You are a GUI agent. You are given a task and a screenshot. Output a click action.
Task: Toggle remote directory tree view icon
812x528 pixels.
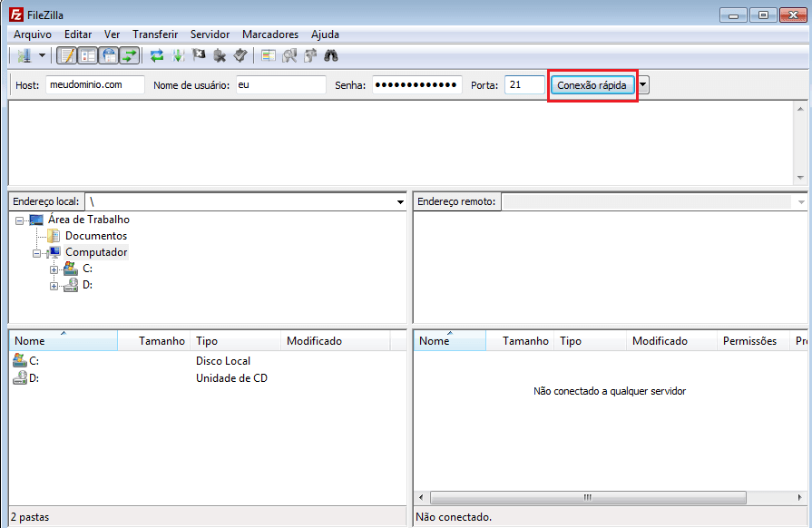[109, 55]
